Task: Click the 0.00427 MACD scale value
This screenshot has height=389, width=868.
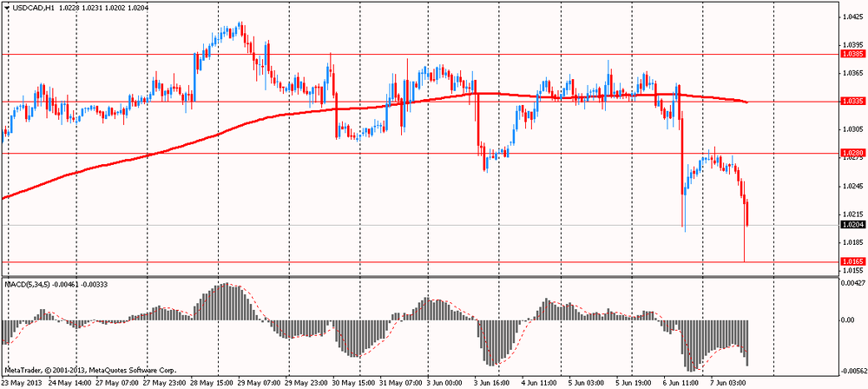Action: (x=852, y=283)
